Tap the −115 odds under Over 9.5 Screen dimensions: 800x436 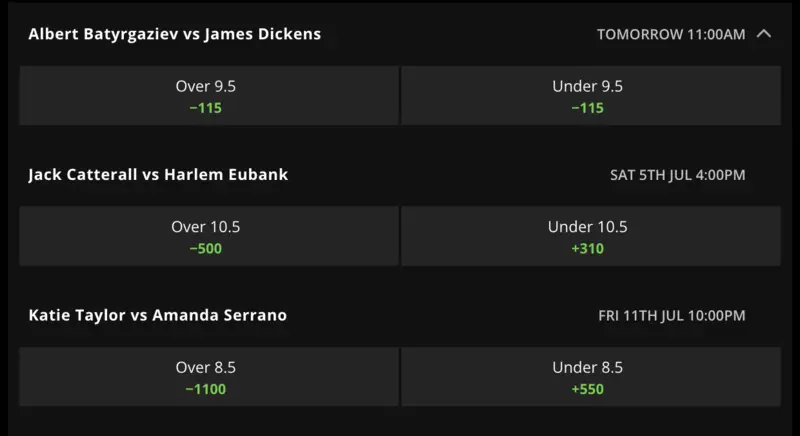pyautogui.click(x=206, y=108)
